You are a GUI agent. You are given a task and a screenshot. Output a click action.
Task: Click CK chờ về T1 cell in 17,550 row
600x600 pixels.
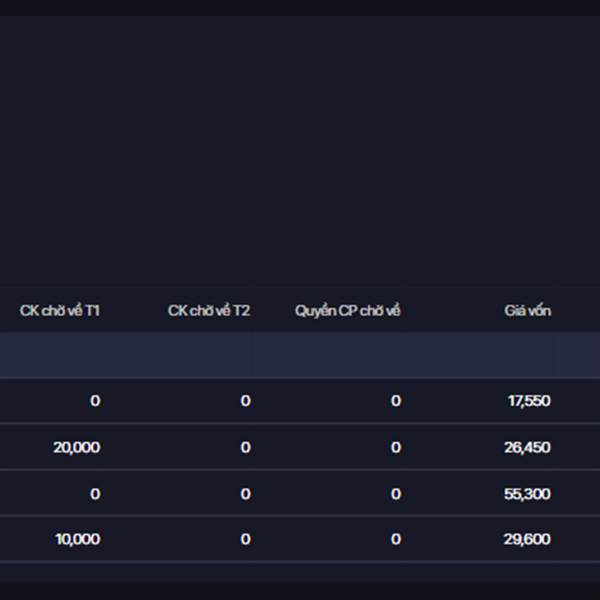tap(95, 401)
